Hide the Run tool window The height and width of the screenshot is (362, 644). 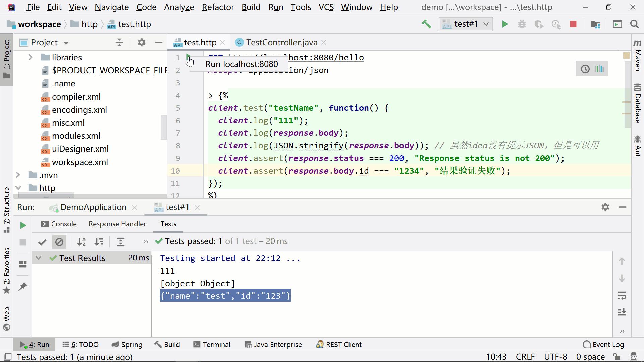pyautogui.click(x=623, y=207)
